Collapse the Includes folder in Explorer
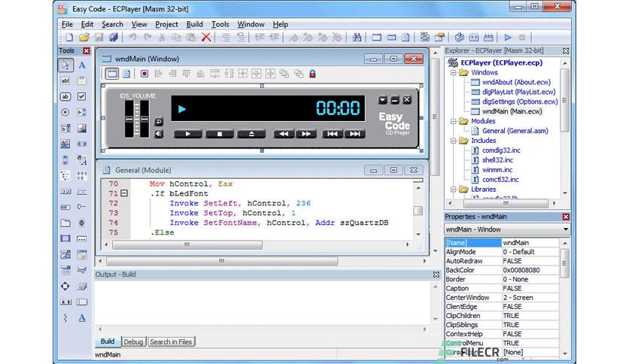Screen dimensions: 629x364 [453, 141]
